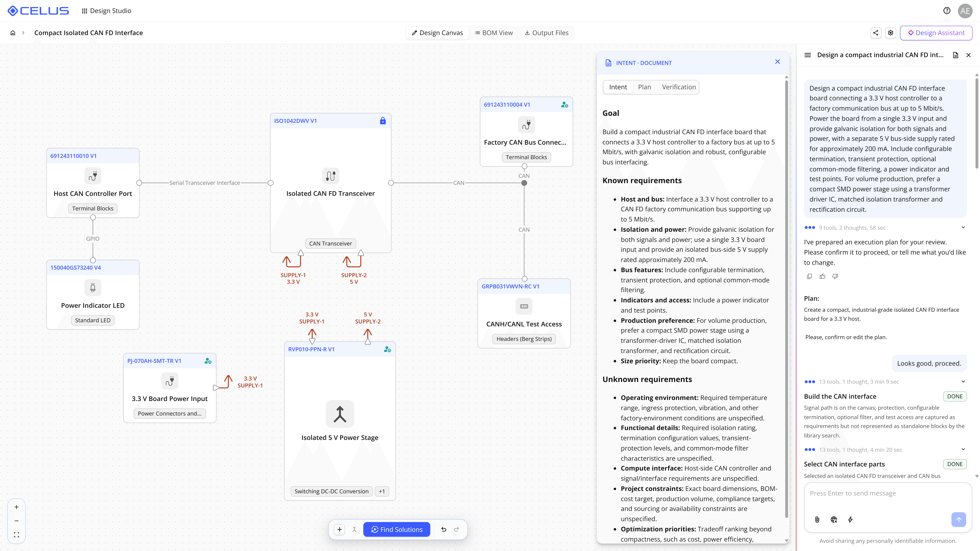Undo the last canvas action
Screen dimensions: 980x551
tap(444, 529)
